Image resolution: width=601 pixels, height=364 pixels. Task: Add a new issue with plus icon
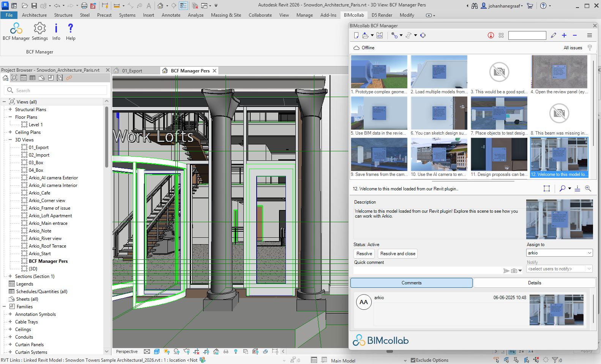coord(564,35)
